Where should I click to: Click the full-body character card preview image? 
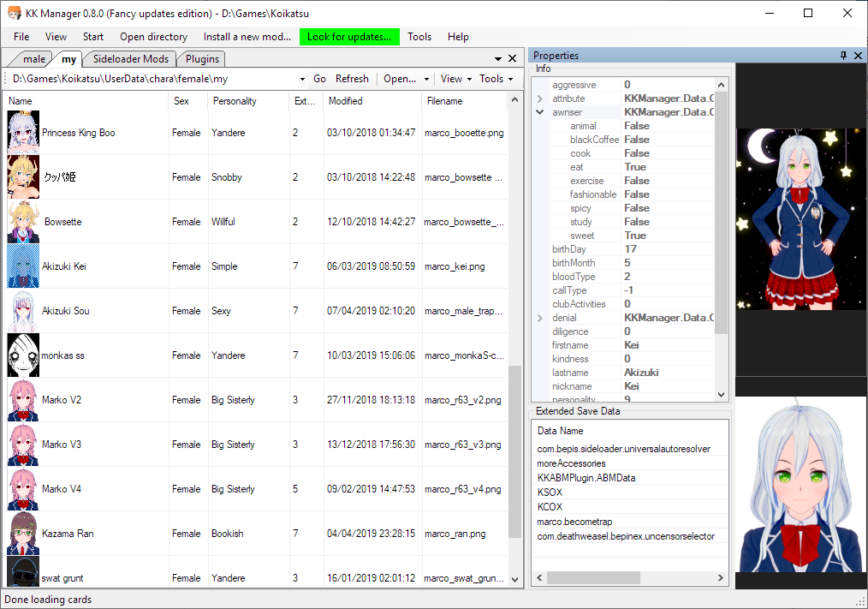[x=800, y=219]
